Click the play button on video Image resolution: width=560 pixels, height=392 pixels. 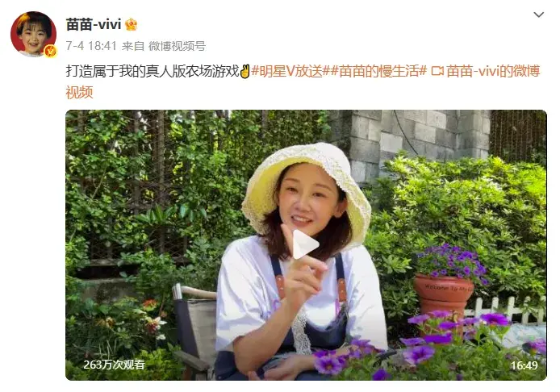point(306,244)
